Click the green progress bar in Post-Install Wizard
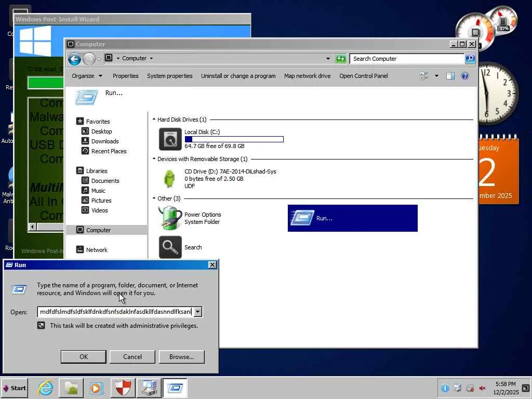 (x=46, y=83)
